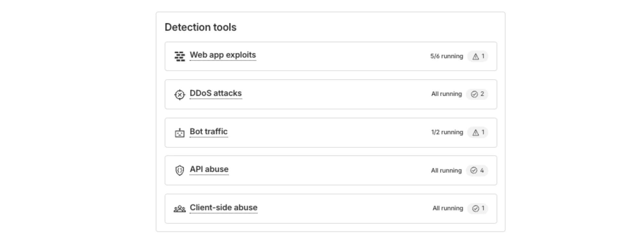The image size is (644, 237).
Task: Open the Client-side abuse detection tool
Action: [x=223, y=207]
